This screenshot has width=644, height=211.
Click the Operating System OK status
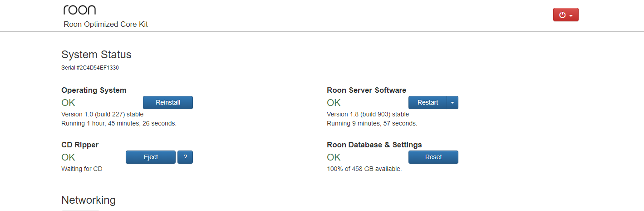tap(68, 103)
